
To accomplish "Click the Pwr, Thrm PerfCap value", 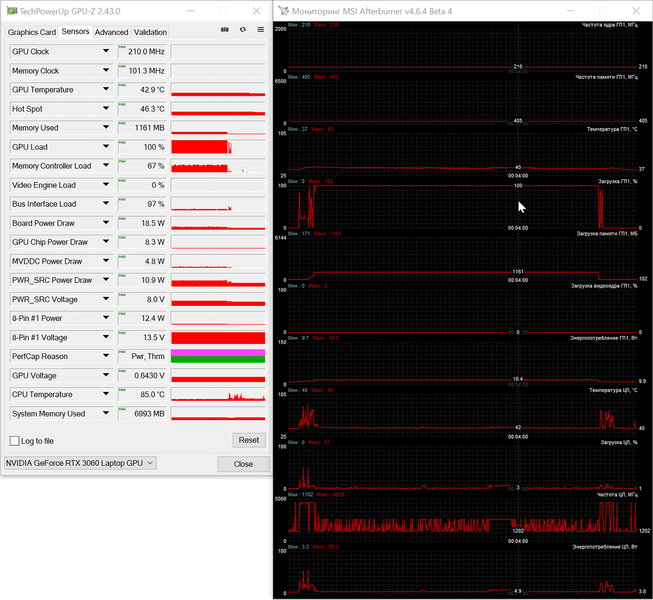I will 142,356.
